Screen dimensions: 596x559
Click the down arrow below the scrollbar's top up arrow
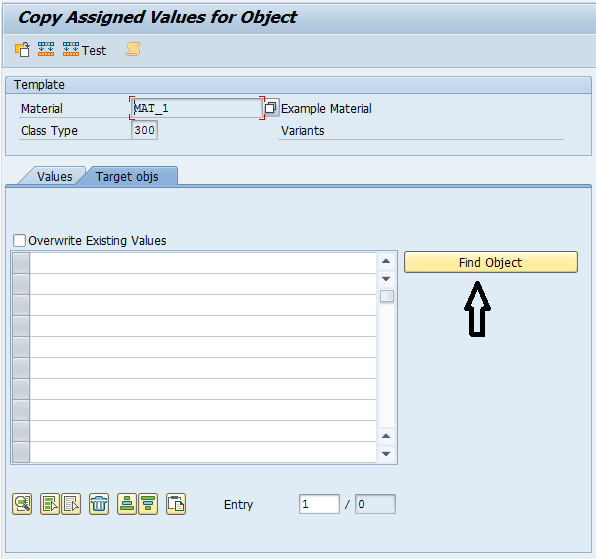386,279
